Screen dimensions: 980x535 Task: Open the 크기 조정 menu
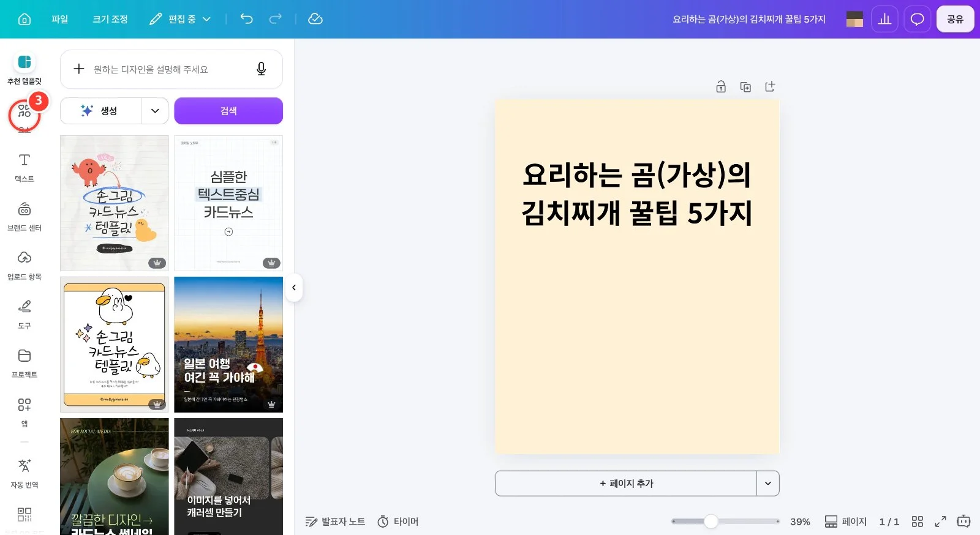110,19
